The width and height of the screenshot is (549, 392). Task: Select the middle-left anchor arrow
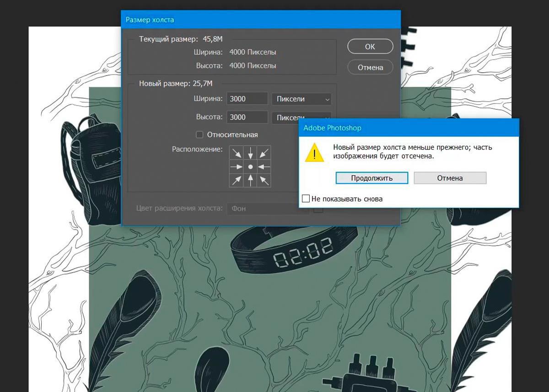[236, 167]
